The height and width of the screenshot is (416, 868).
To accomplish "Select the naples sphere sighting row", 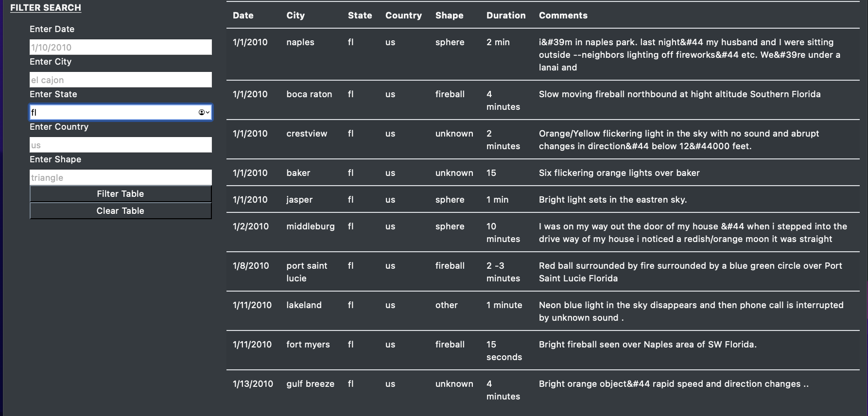I will pyautogui.click(x=535, y=54).
